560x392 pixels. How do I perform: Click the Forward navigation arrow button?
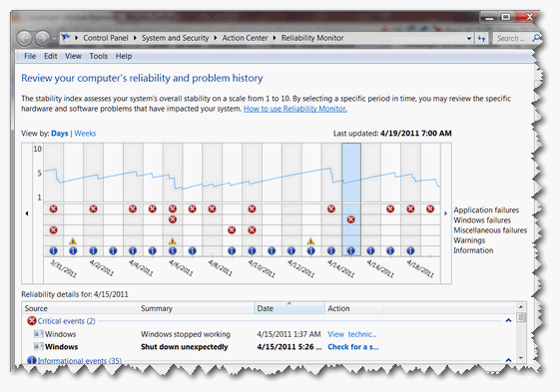(x=42, y=38)
